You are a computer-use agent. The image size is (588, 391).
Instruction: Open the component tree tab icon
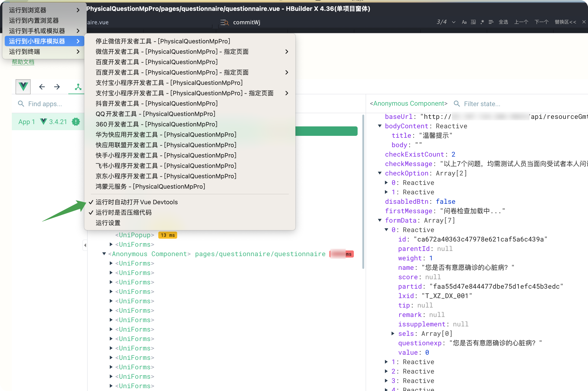(x=78, y=87)
